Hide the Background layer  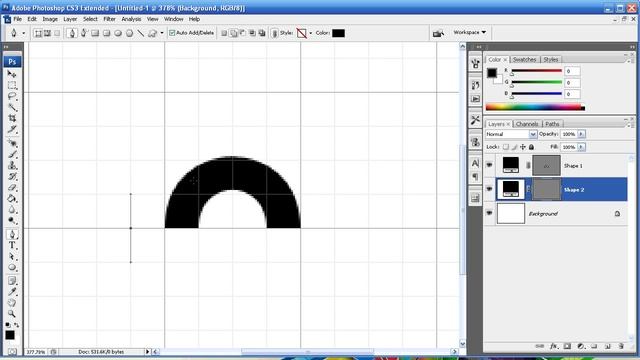pos(489,213)
